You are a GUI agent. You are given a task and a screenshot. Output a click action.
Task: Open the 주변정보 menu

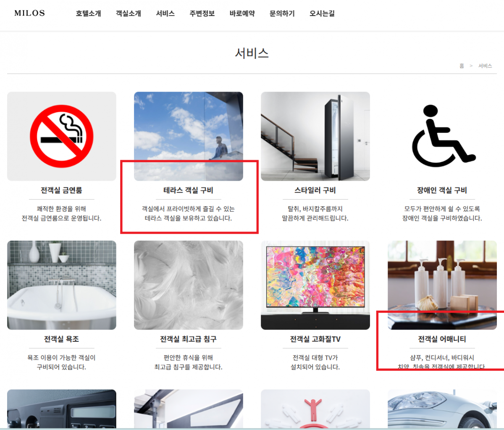(202, 13)
